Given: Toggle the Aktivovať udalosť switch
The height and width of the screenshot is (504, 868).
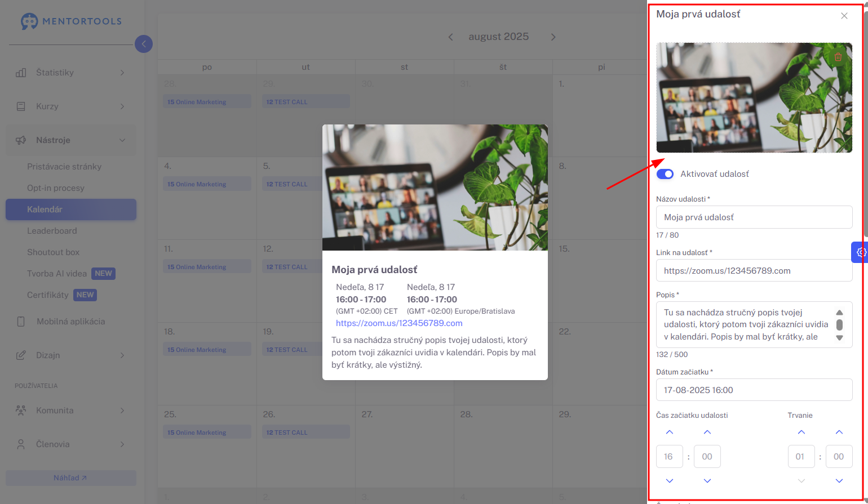Looking at the screenshot, I should [x=665, y=174].
